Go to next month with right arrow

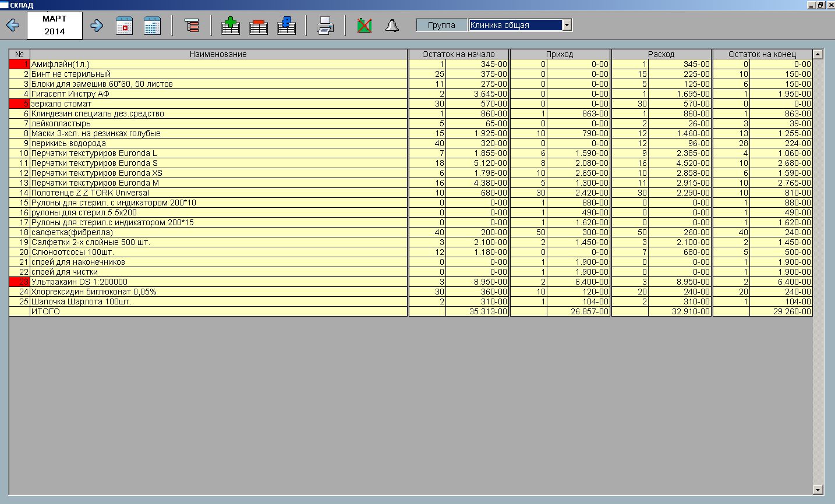(97, 26)
